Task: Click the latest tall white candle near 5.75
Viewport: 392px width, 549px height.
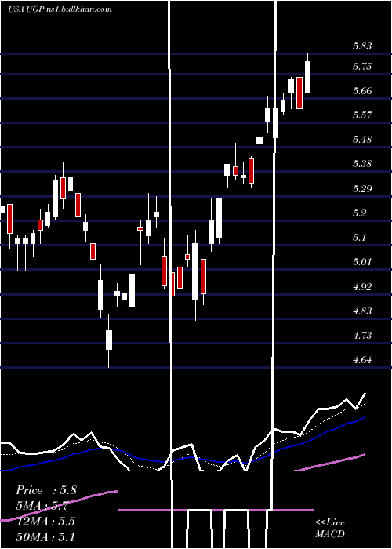Action: click(x=307, y=77)
